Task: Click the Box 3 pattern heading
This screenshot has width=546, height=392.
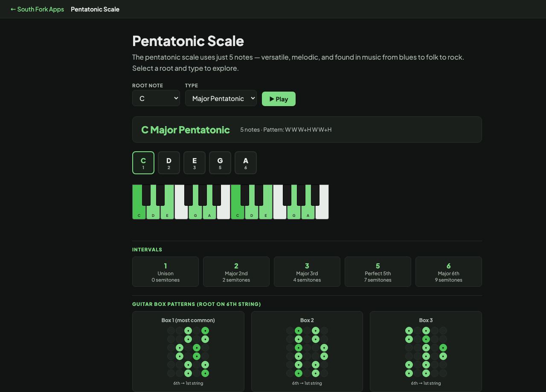Action: coord(426,320)
